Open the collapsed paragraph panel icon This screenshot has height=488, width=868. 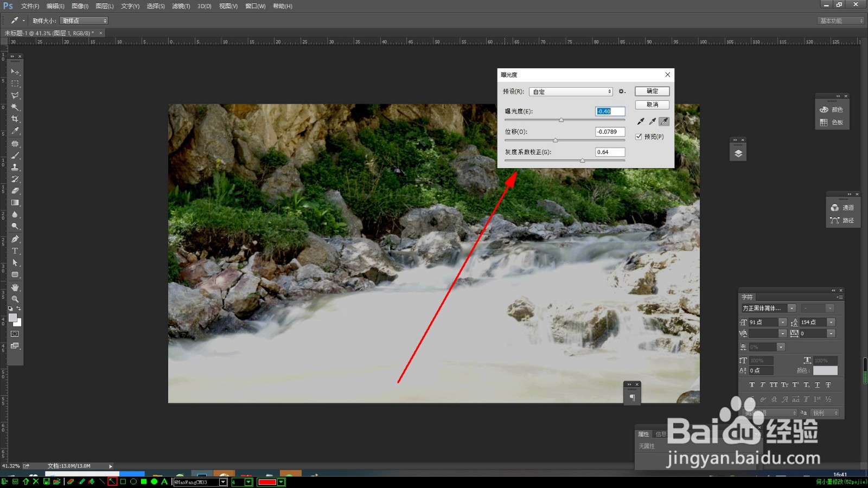coord(632,397)
